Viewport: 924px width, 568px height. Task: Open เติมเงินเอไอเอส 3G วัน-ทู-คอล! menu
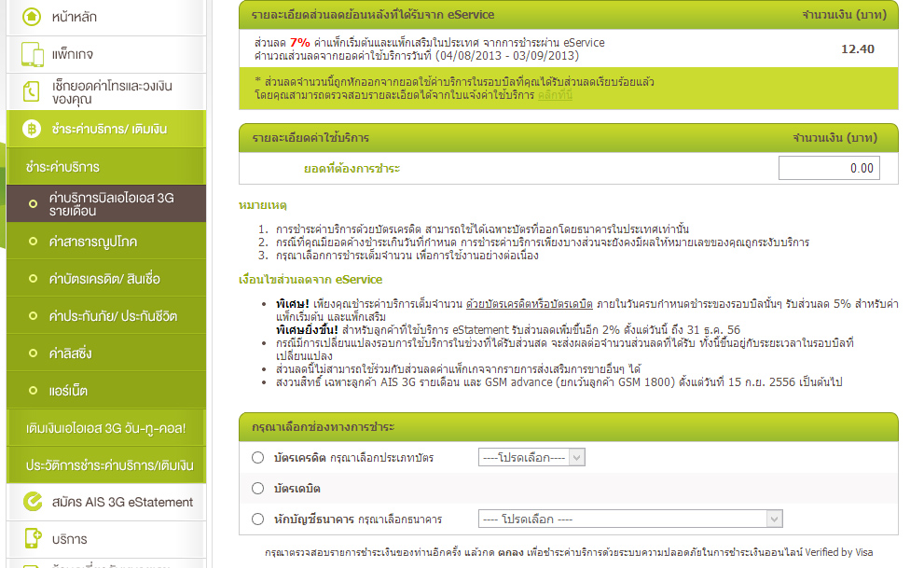[106, 428]
